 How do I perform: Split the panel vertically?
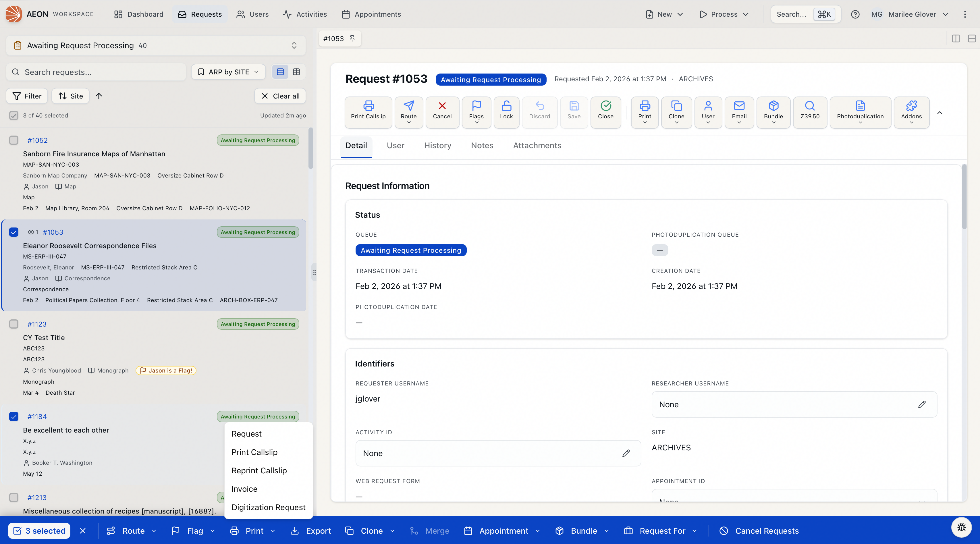[x=956, y=38]
